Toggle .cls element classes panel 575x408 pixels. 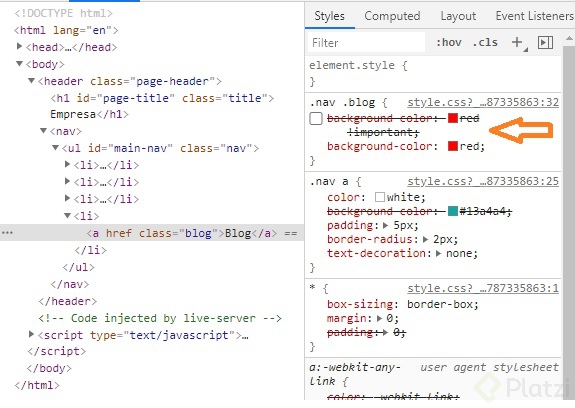point(485,43)
